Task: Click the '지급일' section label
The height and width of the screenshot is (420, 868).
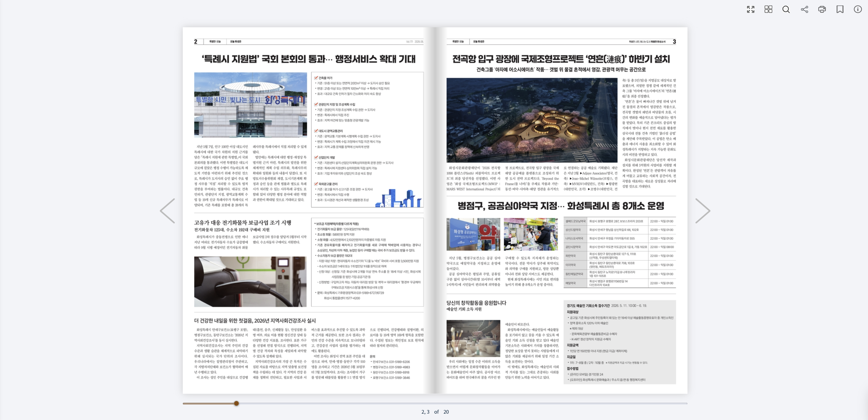Action: pos(571,357)
